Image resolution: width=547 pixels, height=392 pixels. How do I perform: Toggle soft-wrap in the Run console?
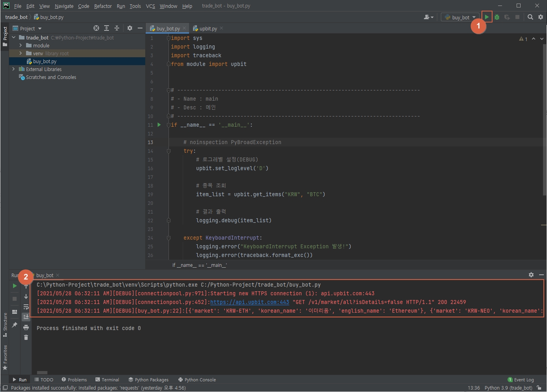[26, 307]
